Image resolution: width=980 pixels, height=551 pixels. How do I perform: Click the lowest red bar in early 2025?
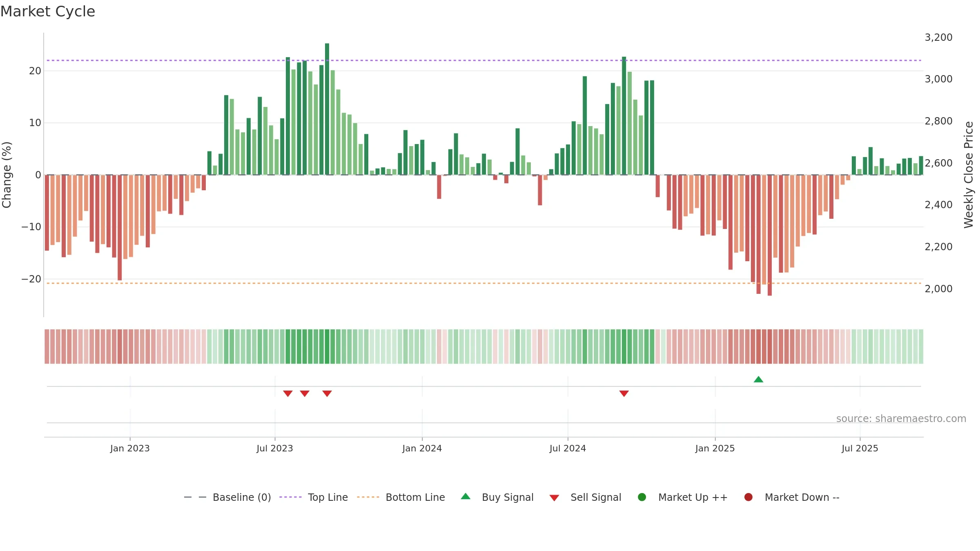pos(770,235)
